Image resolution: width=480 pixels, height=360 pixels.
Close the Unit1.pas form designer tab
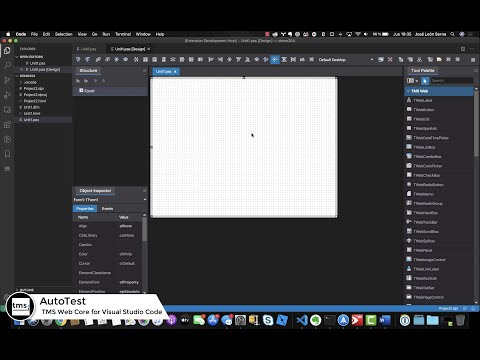tap(175, 72)
